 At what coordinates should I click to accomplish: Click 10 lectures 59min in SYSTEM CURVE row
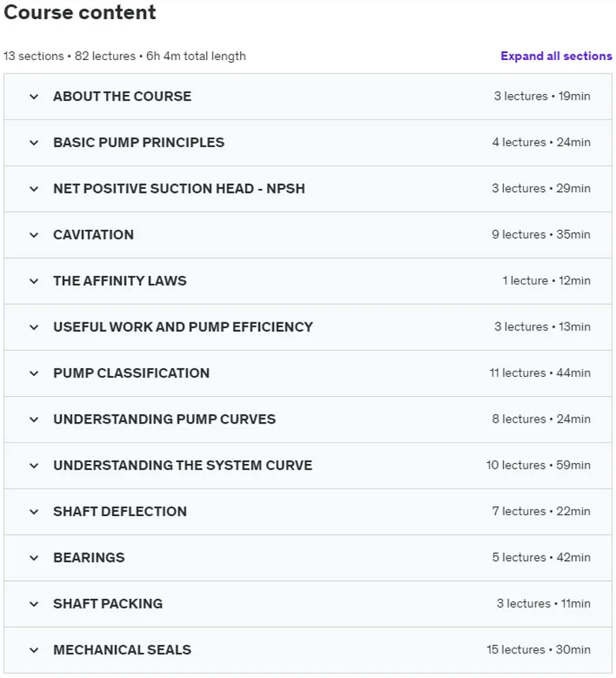(538, 465)
